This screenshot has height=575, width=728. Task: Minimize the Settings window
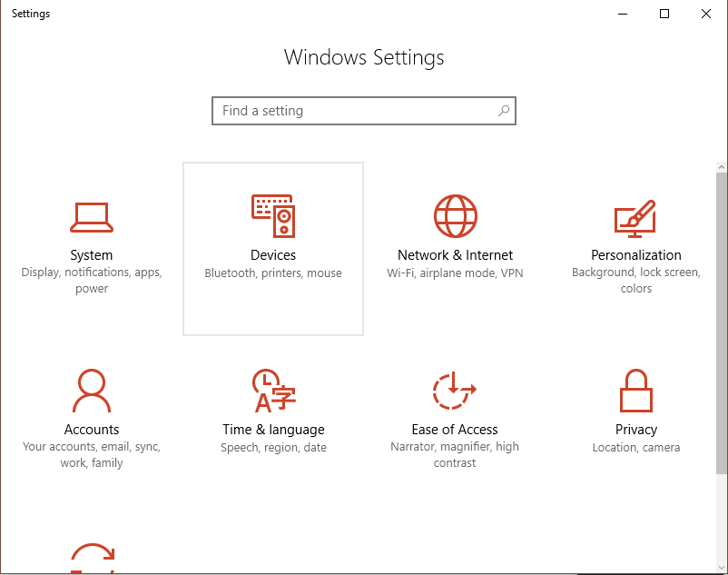coord(623,14)
